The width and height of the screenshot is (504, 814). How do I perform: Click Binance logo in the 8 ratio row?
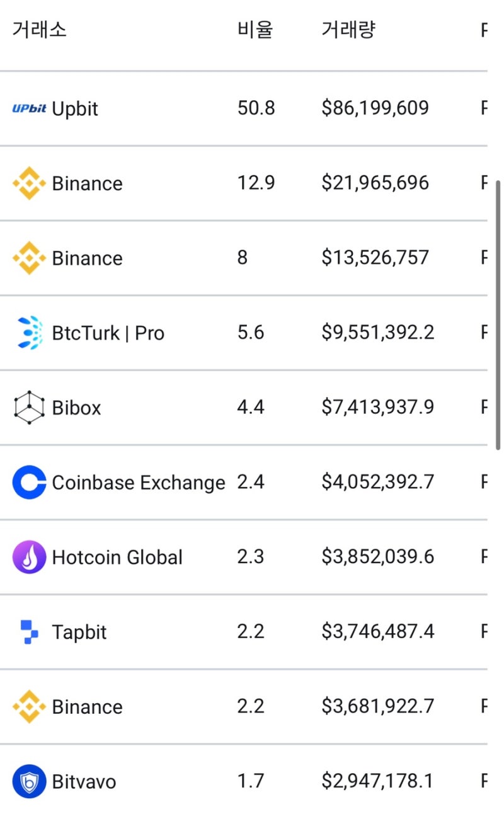point(29,258)
